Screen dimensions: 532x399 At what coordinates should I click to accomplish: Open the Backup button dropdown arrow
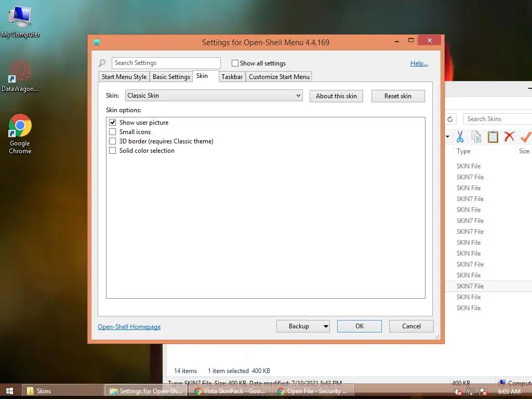pos(326,326)
